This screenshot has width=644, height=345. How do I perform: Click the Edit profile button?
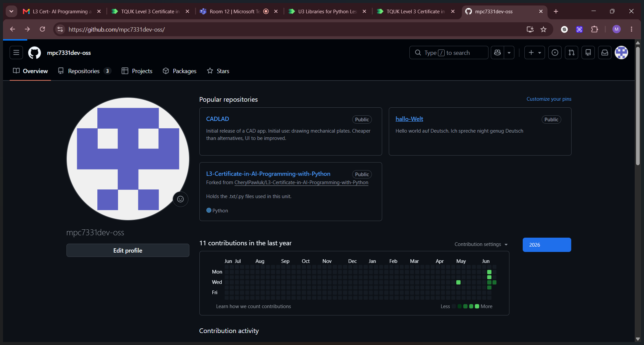click(x=128, y=250)
